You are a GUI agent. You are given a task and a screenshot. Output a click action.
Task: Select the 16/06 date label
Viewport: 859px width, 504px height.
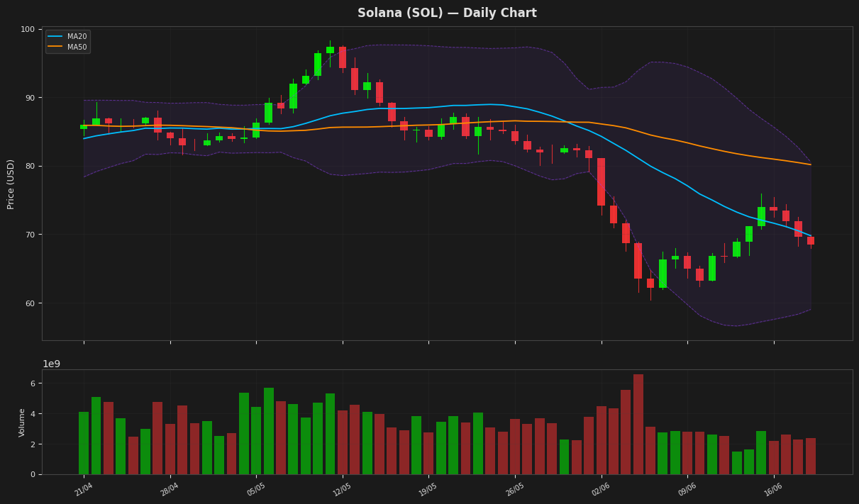[x=773, y=488]
